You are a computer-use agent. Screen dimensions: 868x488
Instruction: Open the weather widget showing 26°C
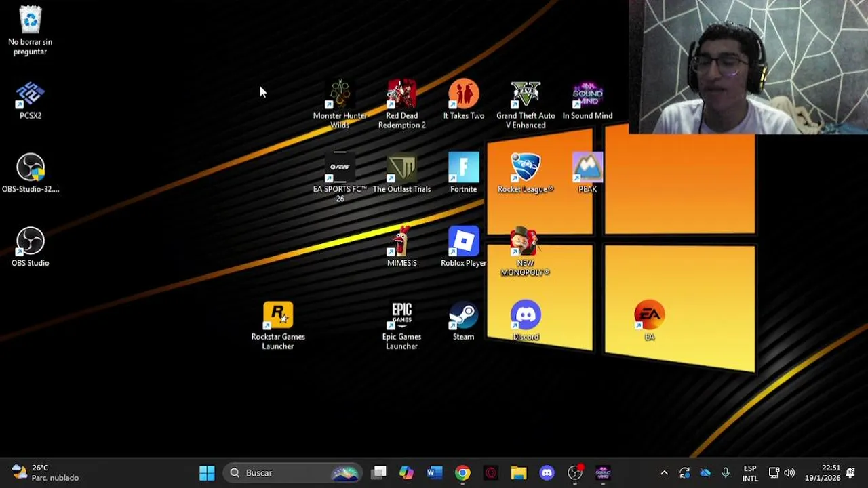45,472
